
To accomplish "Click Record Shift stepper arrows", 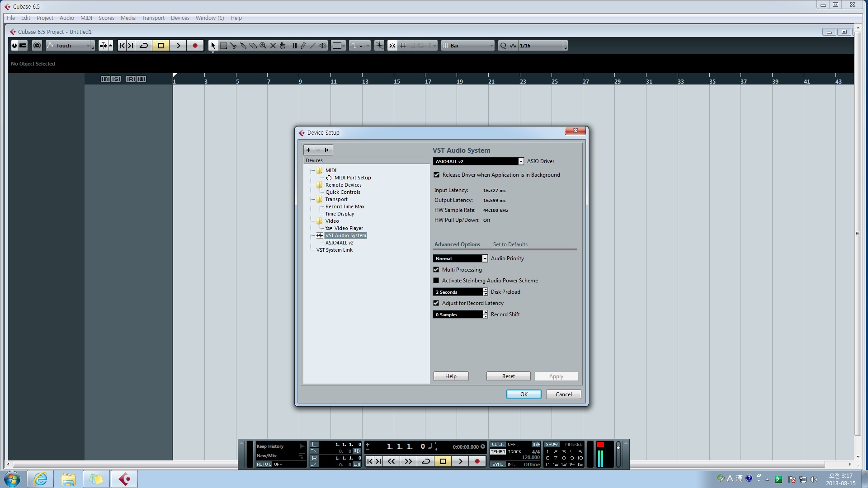I will [x=486, y=314].
